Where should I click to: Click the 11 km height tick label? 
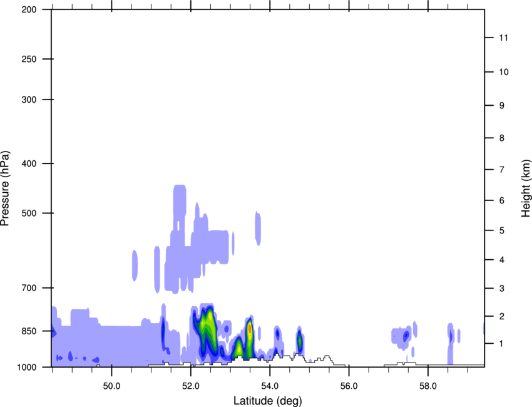click(503, 38)
